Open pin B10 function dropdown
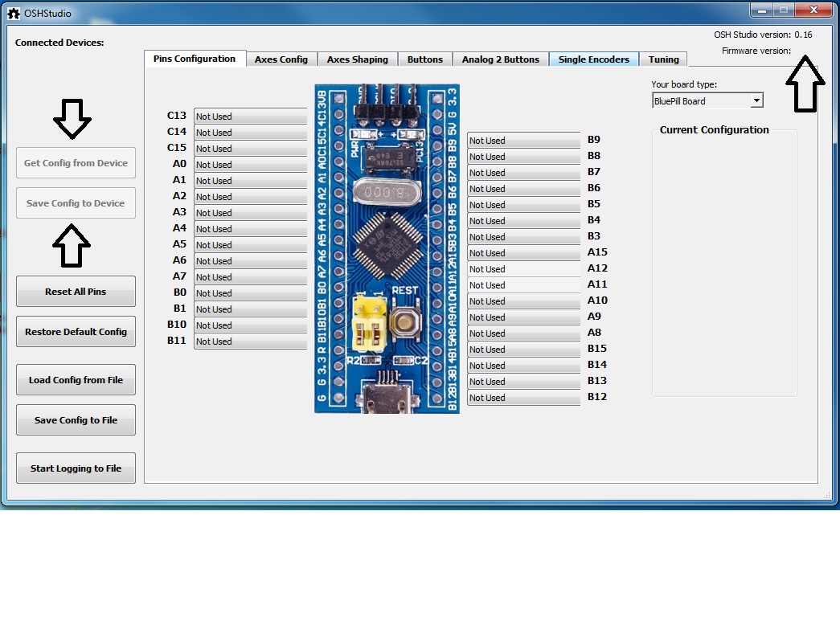The image size is (840, 642). [250, 325]
